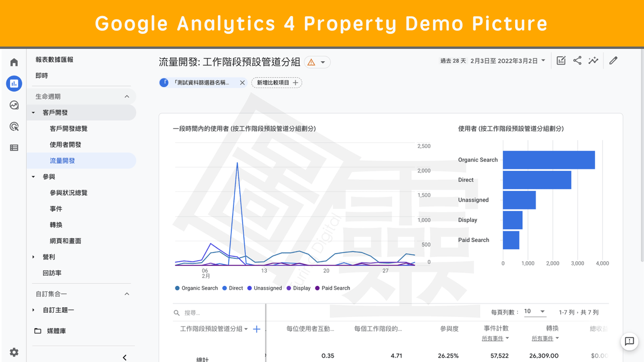The height and width of the screenshot is (362, 644).
Task: Open the 工作階段預設管道分組 dimension dropdown
Action: coord(214,329)
